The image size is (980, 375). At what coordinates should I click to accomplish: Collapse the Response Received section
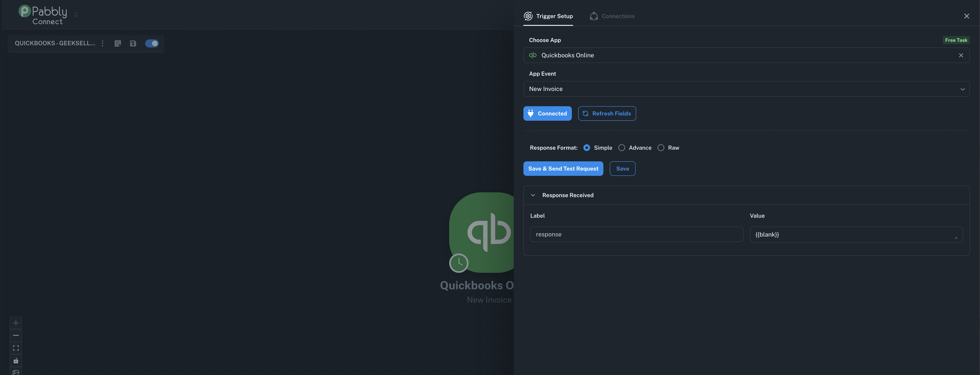(x=533, y=195)
